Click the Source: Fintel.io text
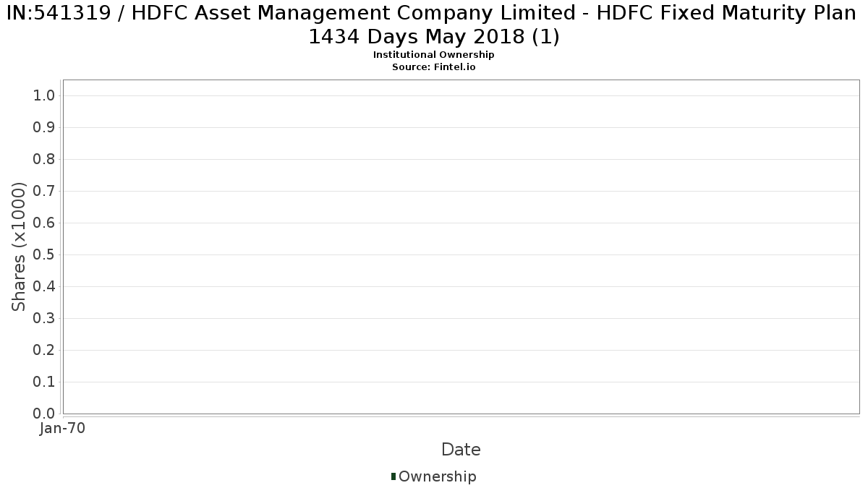The height and width of the screenshot is (488, 868). tap(433, 67)
